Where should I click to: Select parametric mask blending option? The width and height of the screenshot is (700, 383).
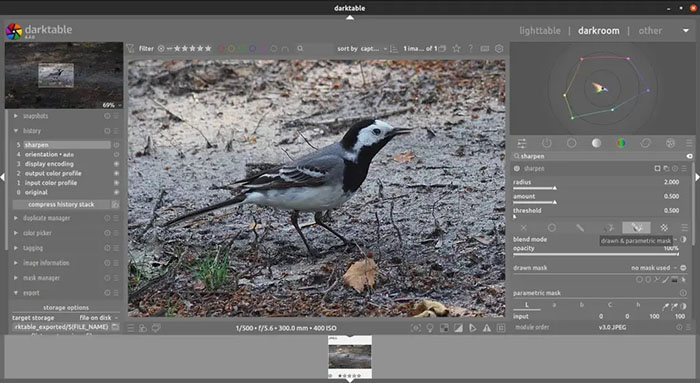608,228
